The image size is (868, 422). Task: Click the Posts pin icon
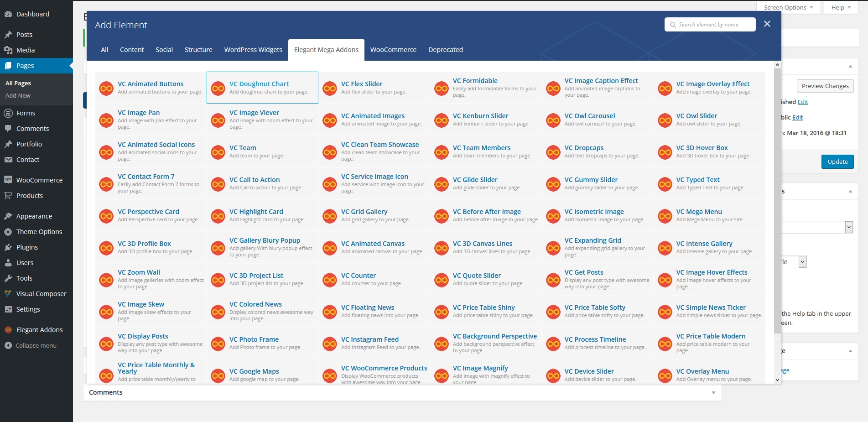[x=8, y=35]
